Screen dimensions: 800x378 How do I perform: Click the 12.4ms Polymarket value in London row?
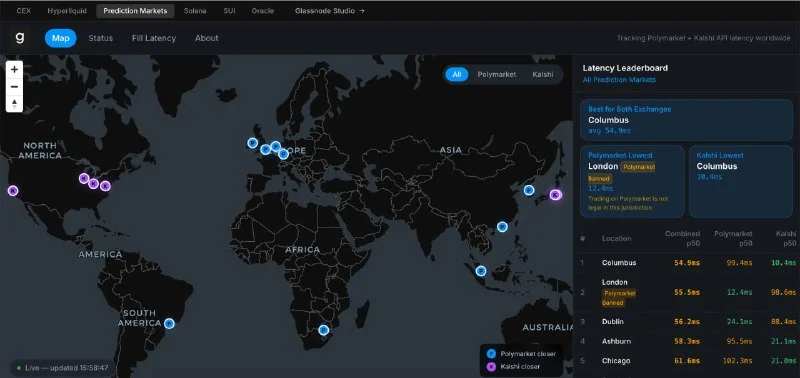coord(739,292)
